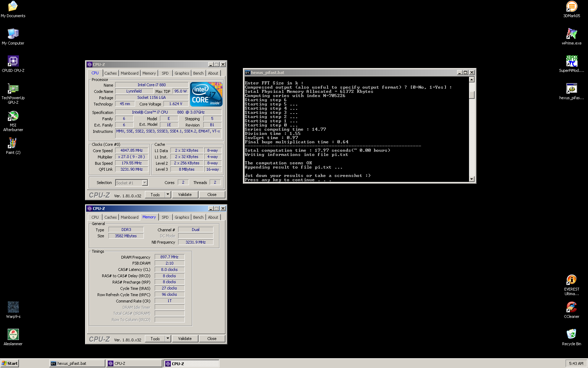
Task: Open the My Documents desktop icon
Action: click(13, 9)
